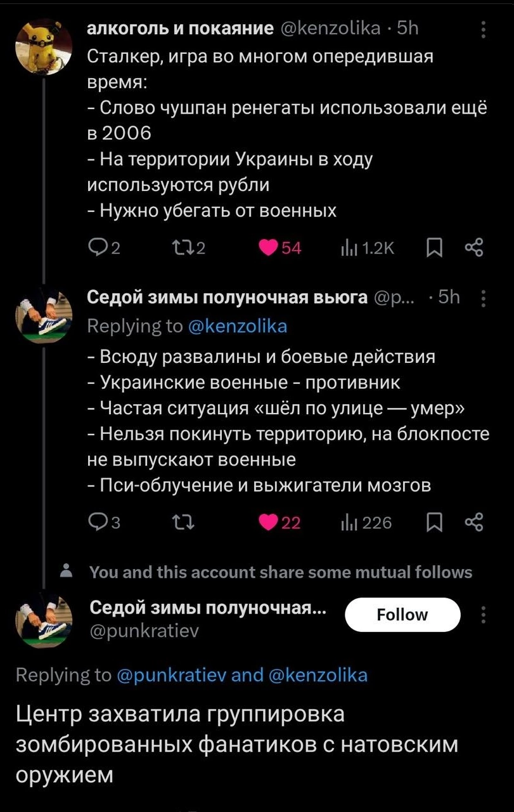The width and height of the screenshot is (514, 812).
Task: Open the @punkratiev handle under main tweet author
Action: 144,631
